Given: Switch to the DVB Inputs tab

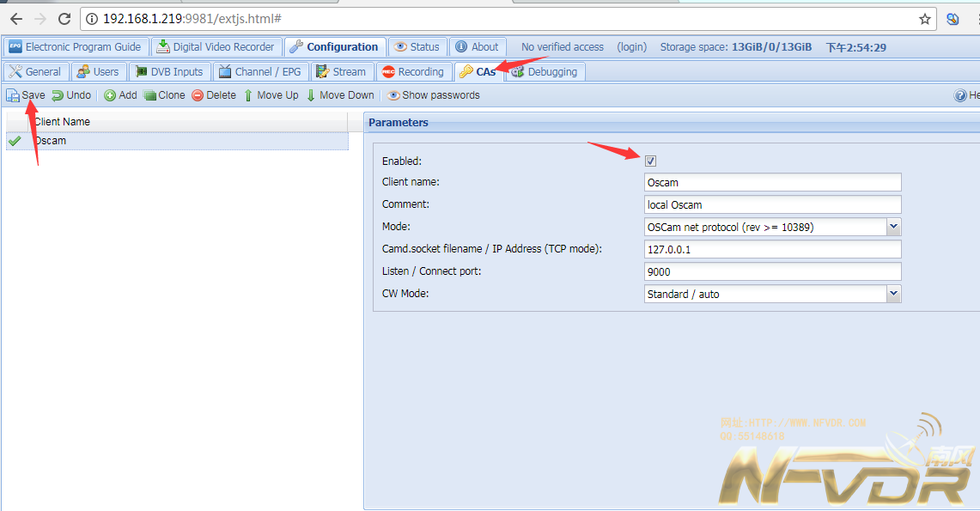Looking at the screenshot, I should [x=169, y=72].
